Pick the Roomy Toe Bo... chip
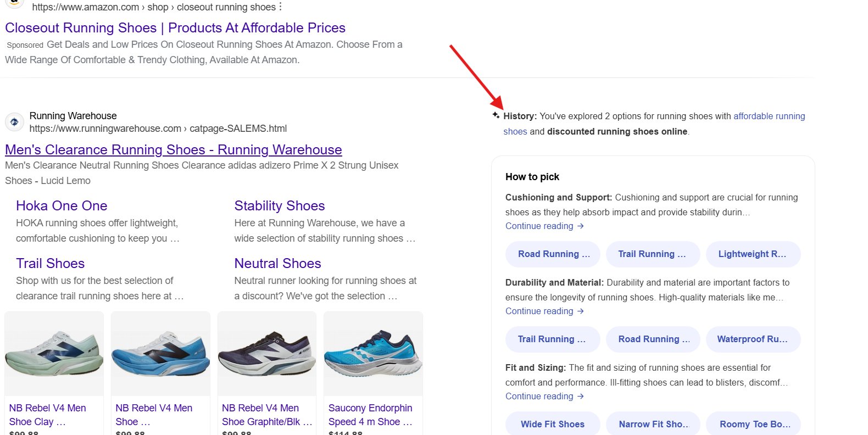This screenshot has width=868, height=435. coord(754,423)
